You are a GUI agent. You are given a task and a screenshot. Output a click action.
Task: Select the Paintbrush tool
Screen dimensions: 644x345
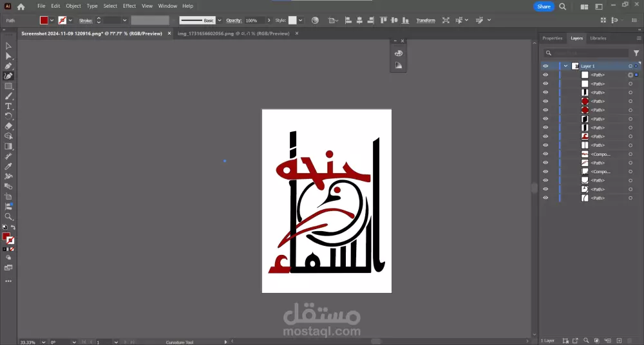coord(8,96)
